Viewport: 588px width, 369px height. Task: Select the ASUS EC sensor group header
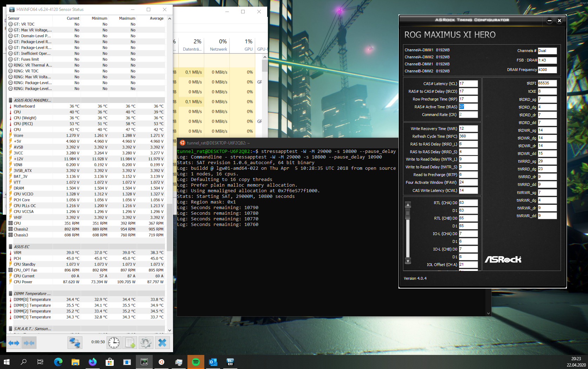click(x=86, y=247)
